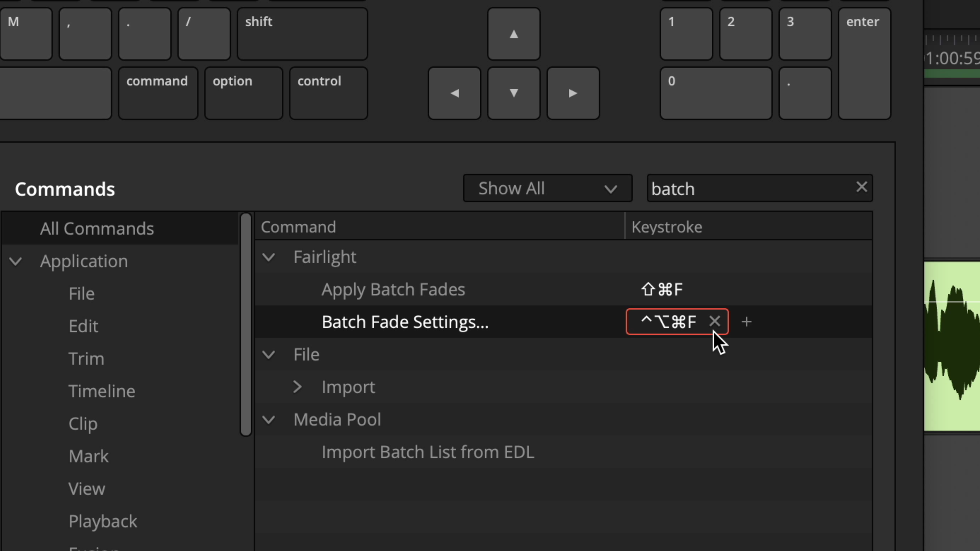This screenshot has width=980, height=551.
Task: Select the Playback category
Action: tap(103, 521)
